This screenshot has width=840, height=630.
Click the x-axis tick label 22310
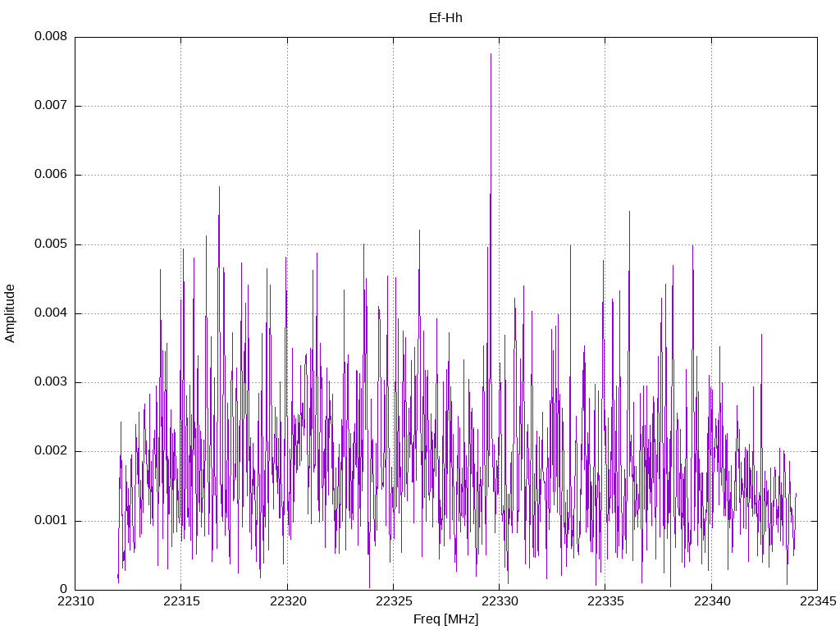(x=75, y=601)
